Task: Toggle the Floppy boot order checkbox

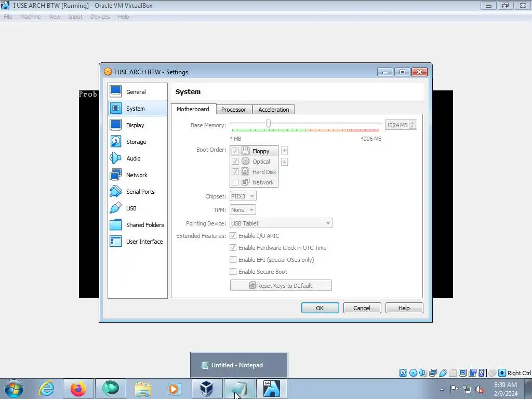Action: (235, 151)
